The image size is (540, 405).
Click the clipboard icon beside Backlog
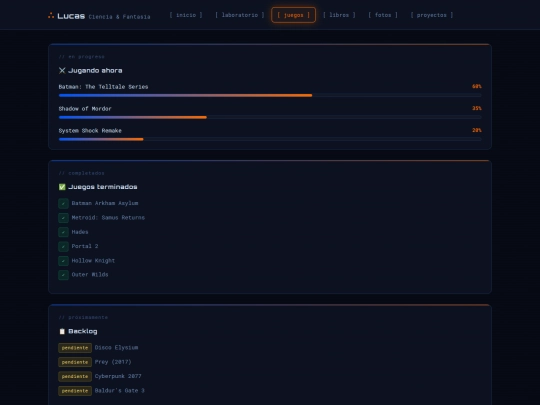point(62,331)
